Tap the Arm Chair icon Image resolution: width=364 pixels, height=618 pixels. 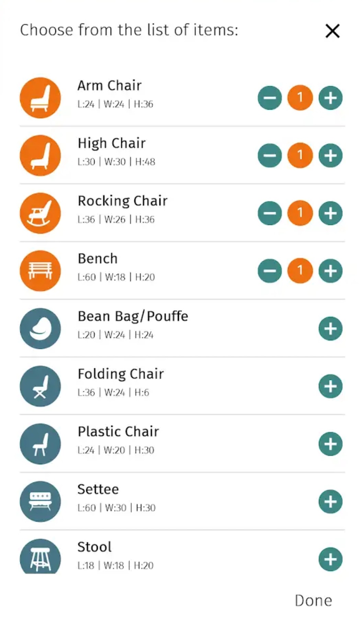[x=41, y=98]
